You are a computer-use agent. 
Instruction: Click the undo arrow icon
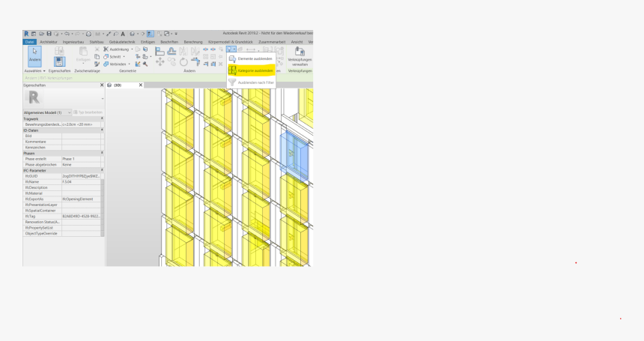point(67,34)
